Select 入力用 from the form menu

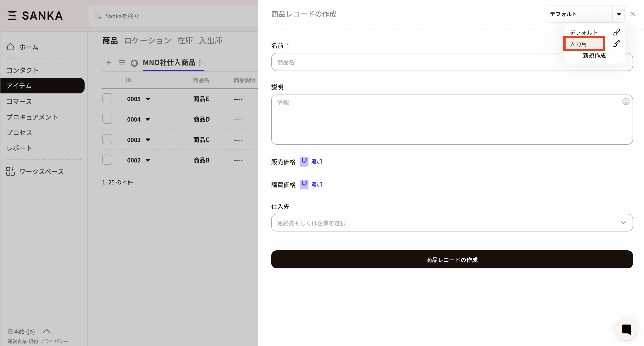point(584,44)
